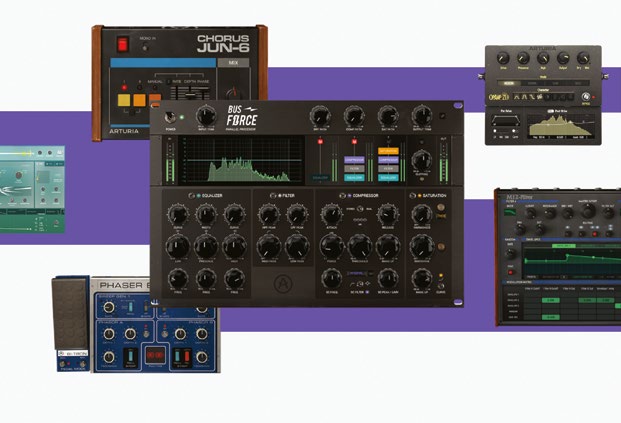Image resolution: width=621 pixels, height=423 pixels.
Task: Enable the SC Filter checkbox
Action: click(x=367, y=292)
